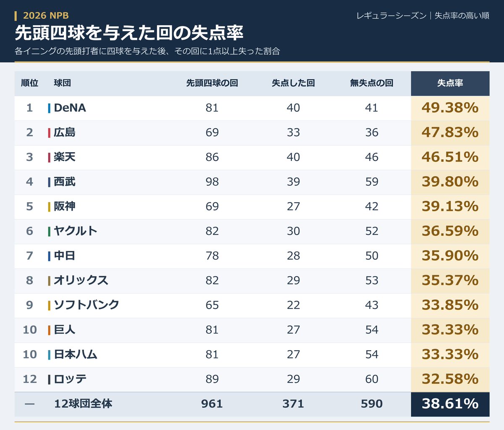Click the 35.37% rate for オリックス

[x=450, y=280]
